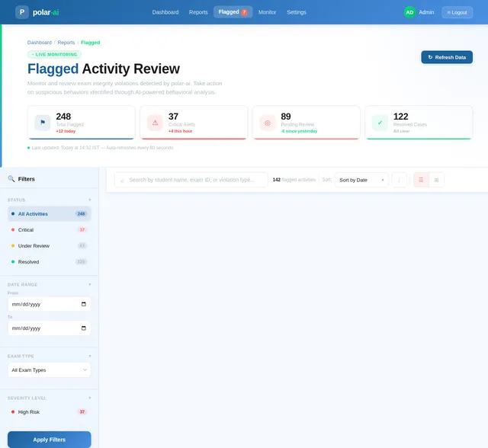
Task: Go to Reports via breadcrumb link
Action: [x=66, y=43]
